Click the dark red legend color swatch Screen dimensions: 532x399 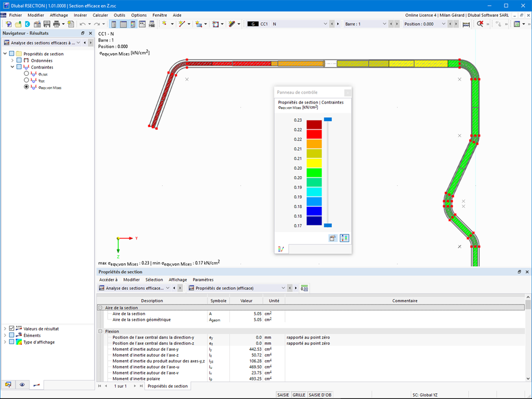click(314, 125)
